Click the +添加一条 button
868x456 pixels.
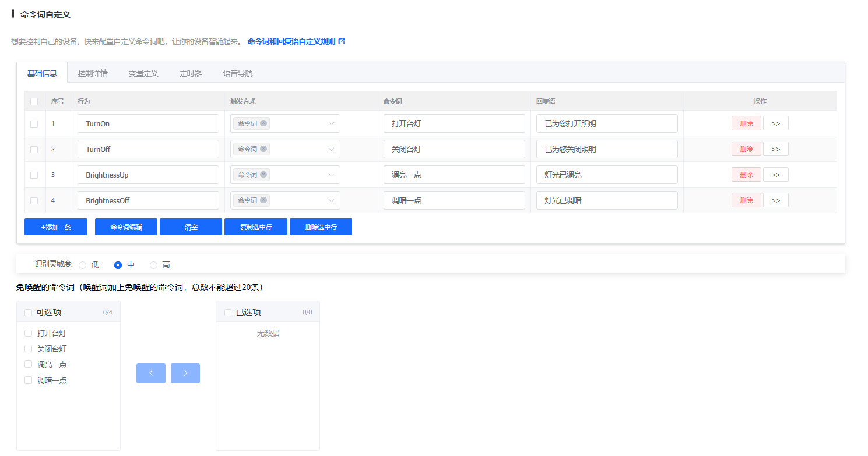[56, 227]
